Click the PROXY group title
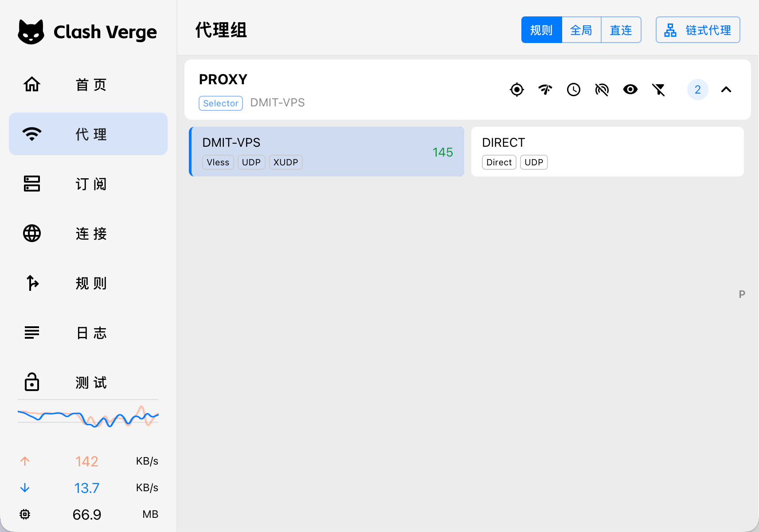 pos(223,79)
